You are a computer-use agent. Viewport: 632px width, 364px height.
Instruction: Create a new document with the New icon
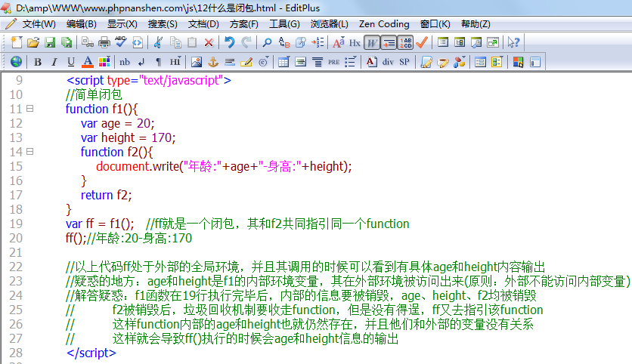[x=17, y=42]
